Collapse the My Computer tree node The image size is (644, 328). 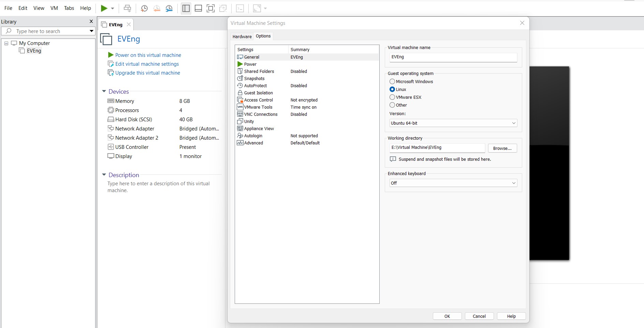6,43
